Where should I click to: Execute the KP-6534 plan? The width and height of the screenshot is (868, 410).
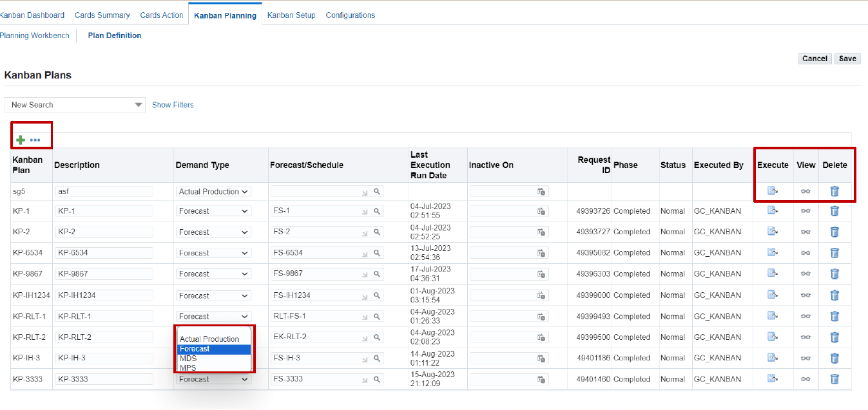click(773, 252)
